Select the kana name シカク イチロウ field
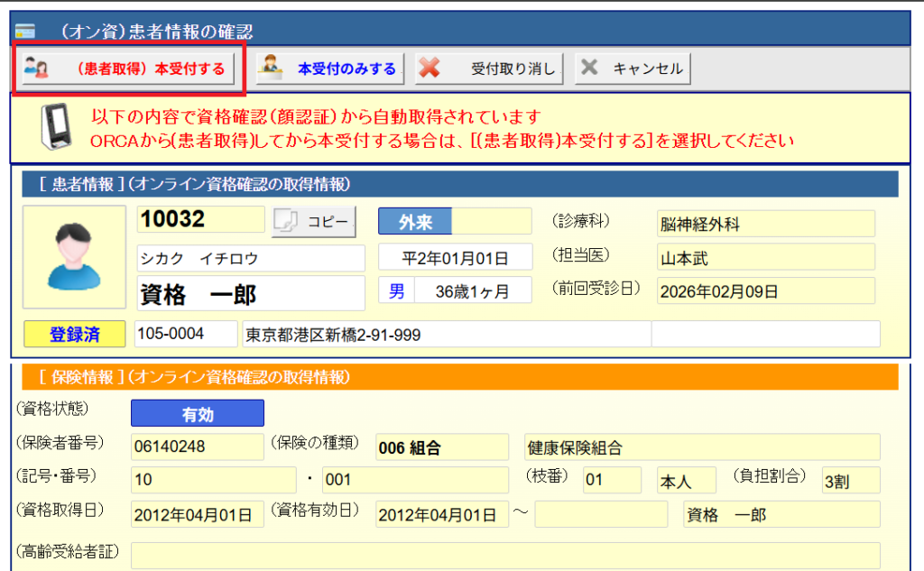Viewport: 924px width, 571px height. 250,258
